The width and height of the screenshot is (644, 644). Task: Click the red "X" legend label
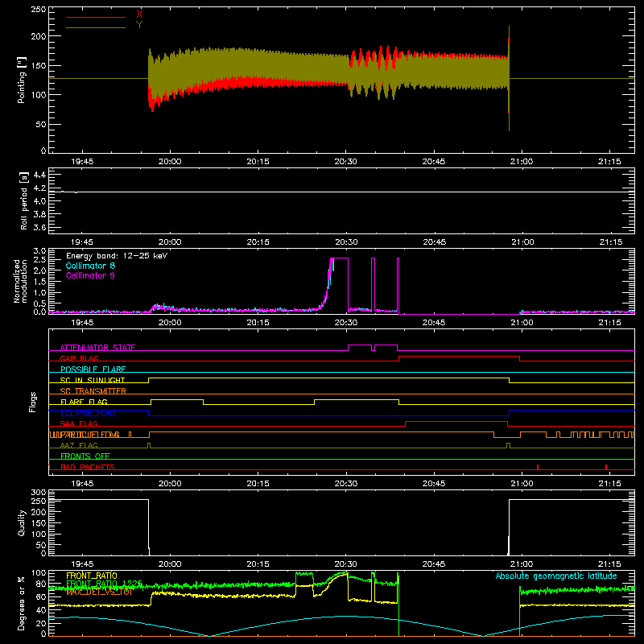click(139, 14)
